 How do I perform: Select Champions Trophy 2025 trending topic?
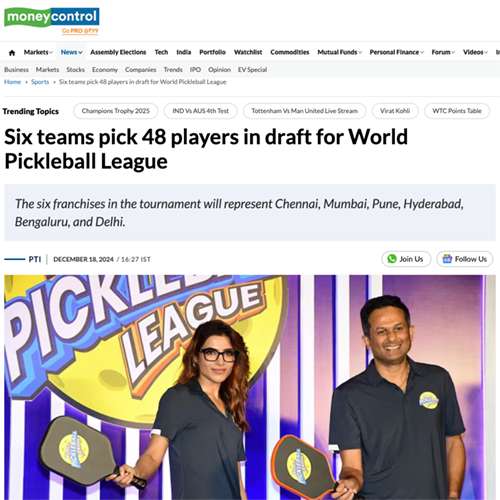115,111
